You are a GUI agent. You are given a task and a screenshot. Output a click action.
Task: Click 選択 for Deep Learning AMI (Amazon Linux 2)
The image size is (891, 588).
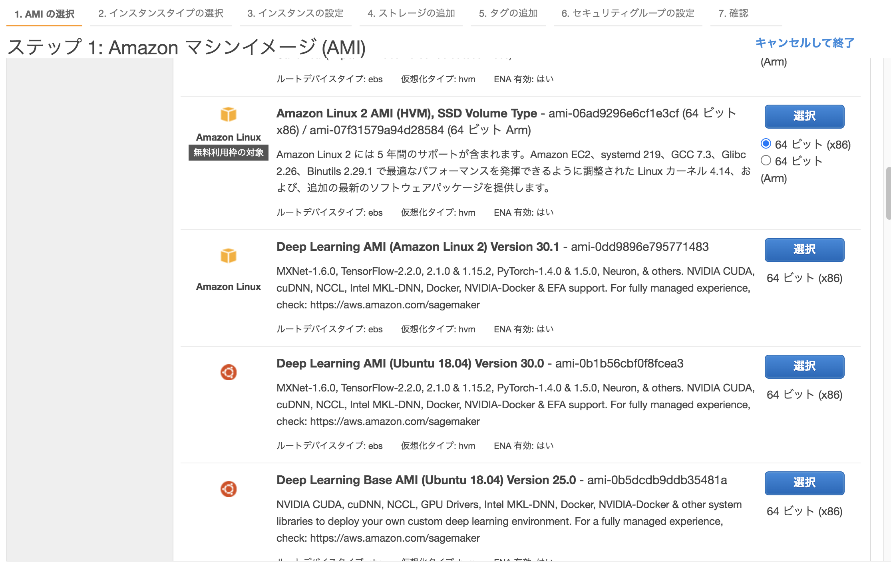pos(804,250)
